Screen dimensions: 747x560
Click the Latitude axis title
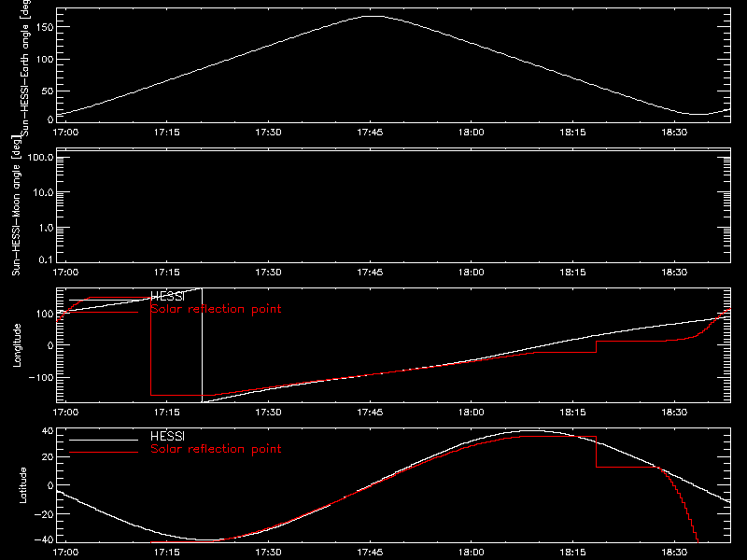(x=22, y=485)
